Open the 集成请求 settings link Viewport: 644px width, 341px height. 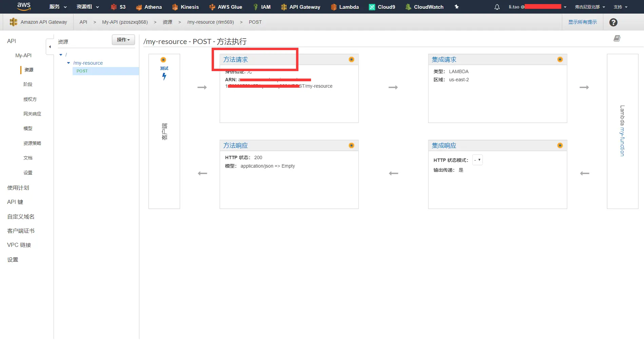click(x=444, y=60)
